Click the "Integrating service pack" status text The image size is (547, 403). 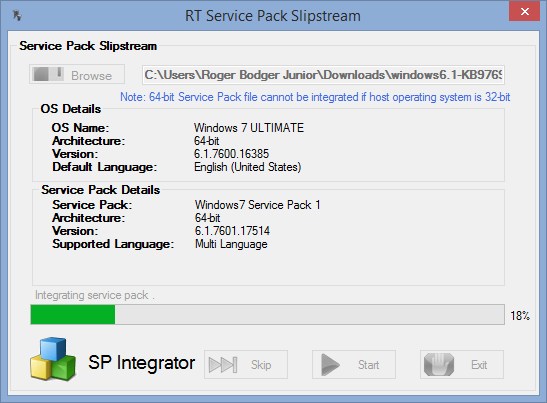(x=95, y=295)
